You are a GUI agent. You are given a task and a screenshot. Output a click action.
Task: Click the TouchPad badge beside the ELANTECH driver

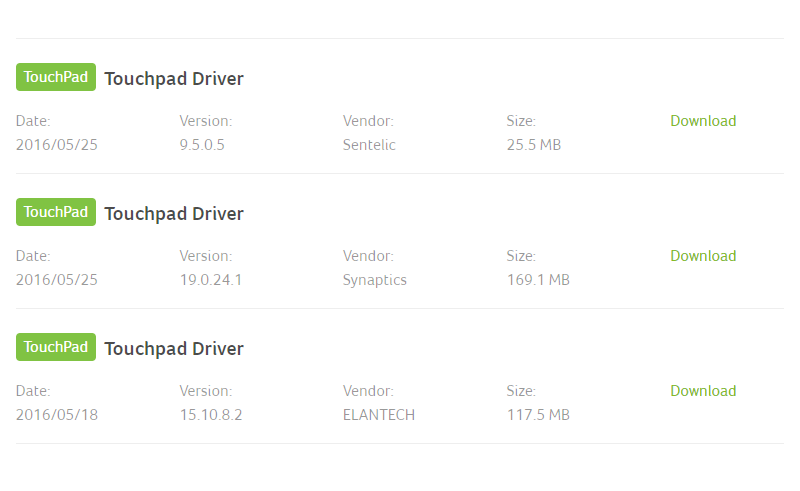point(56,347)
